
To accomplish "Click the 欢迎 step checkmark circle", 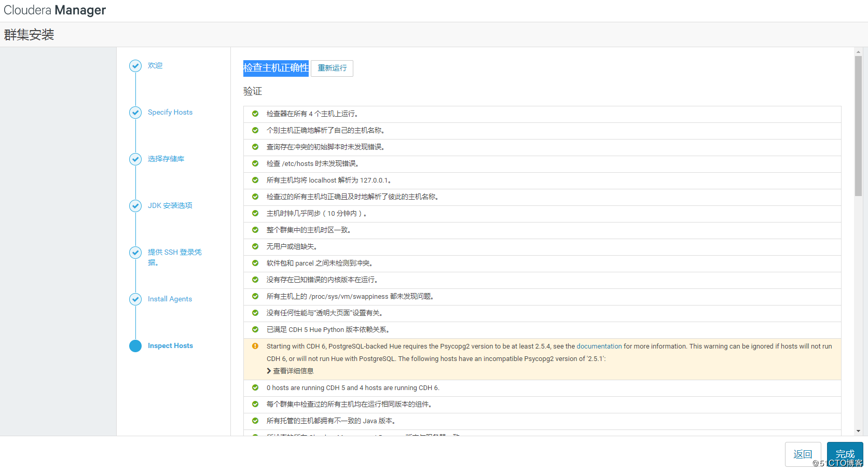I will point(135,66).
